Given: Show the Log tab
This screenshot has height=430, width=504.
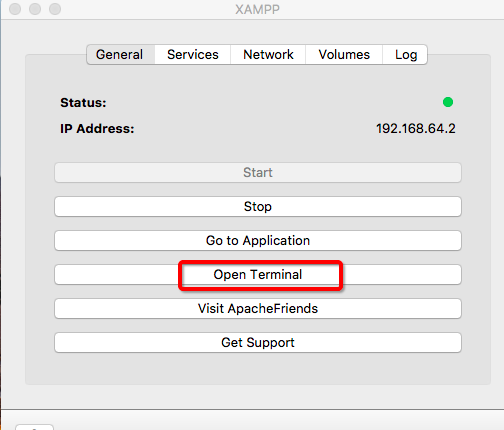Looking at the screenshot, I should (405, 54).
